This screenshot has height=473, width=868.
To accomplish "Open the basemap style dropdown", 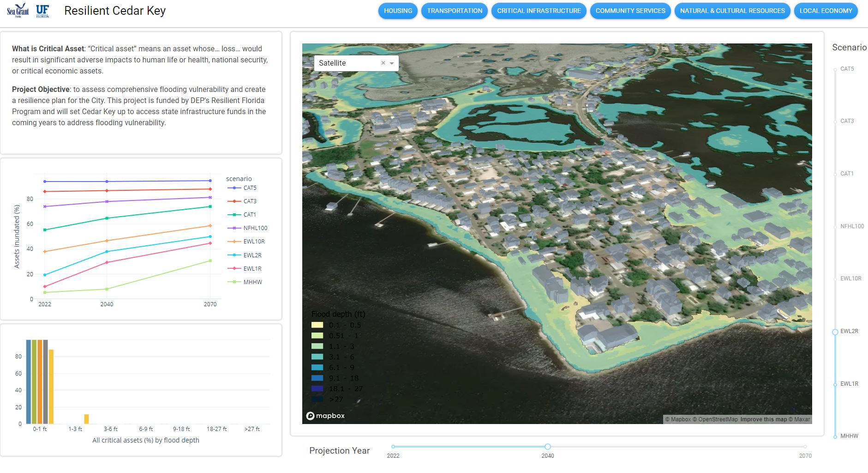I will (x=393, y=63).
